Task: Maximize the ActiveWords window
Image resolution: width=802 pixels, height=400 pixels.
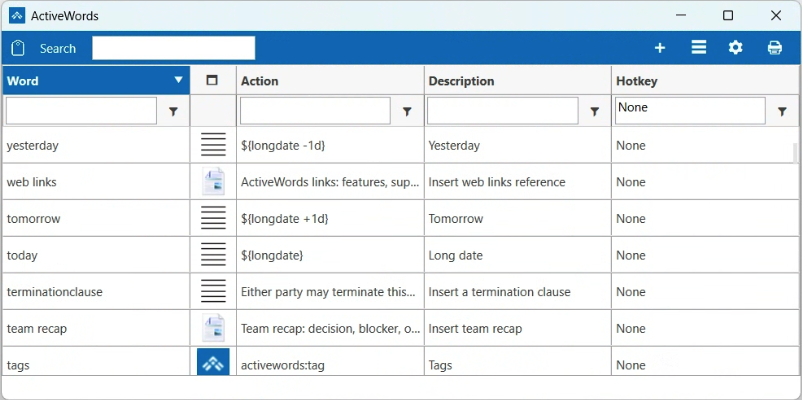Action: pyautogui.click(x=728, y=15)
